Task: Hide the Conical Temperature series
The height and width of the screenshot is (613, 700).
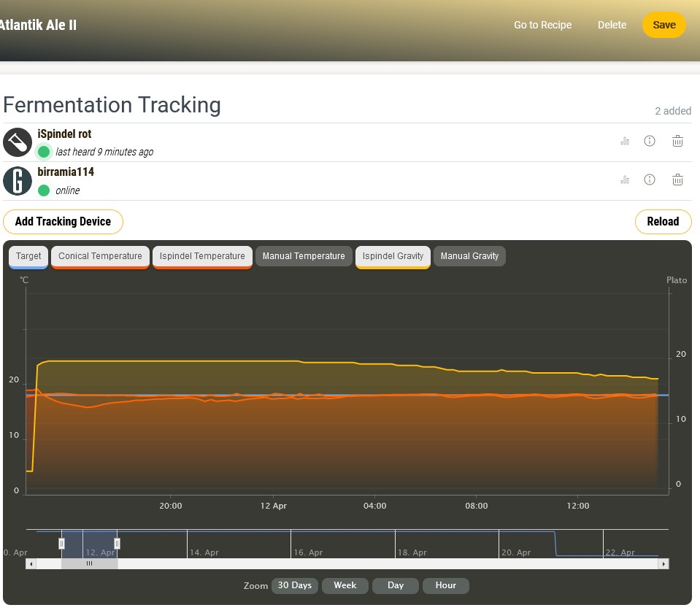Action: pos(100,256)
